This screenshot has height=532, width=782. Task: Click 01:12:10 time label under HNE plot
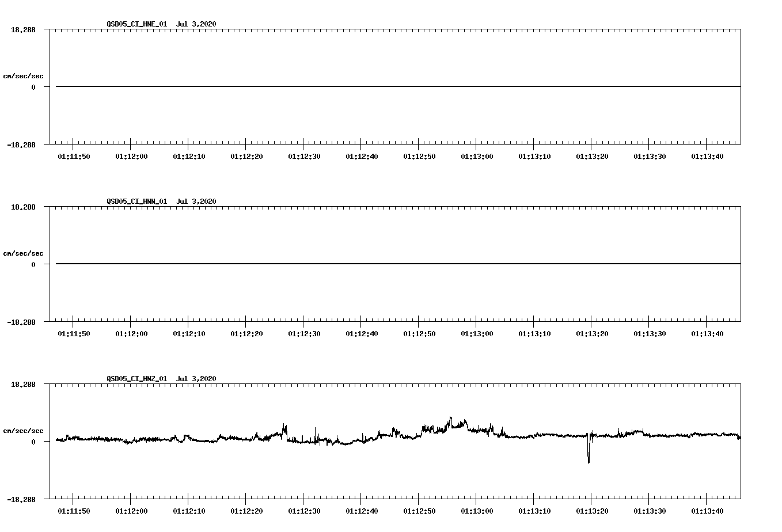189,157
